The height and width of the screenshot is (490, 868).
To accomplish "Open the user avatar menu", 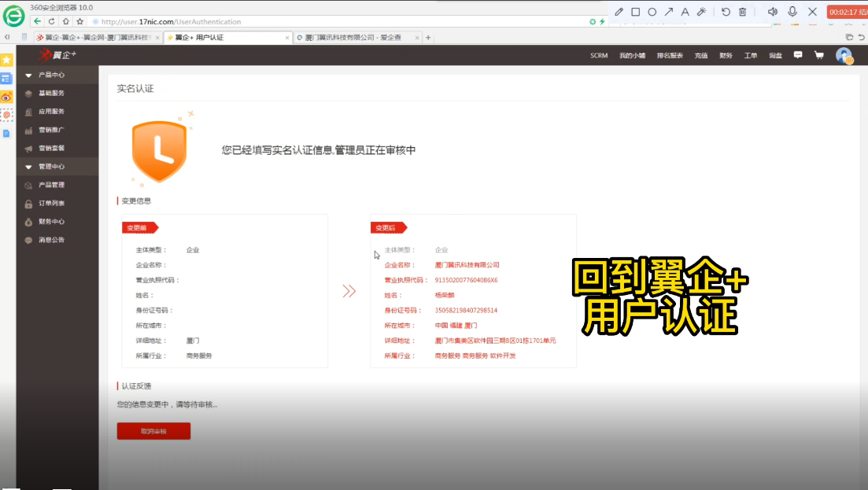I will coord(844,55).
